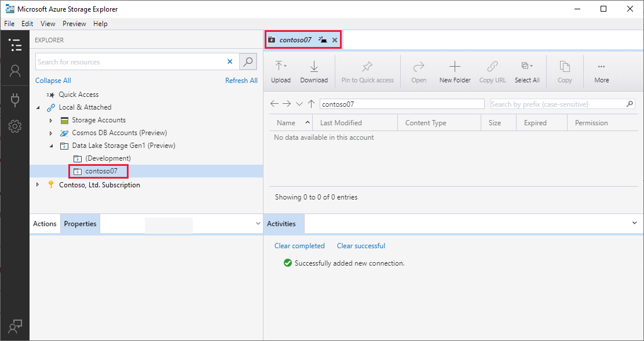Open the Explorer view in the sidebar
Screen dimensions: 644x341
point(15,45)
